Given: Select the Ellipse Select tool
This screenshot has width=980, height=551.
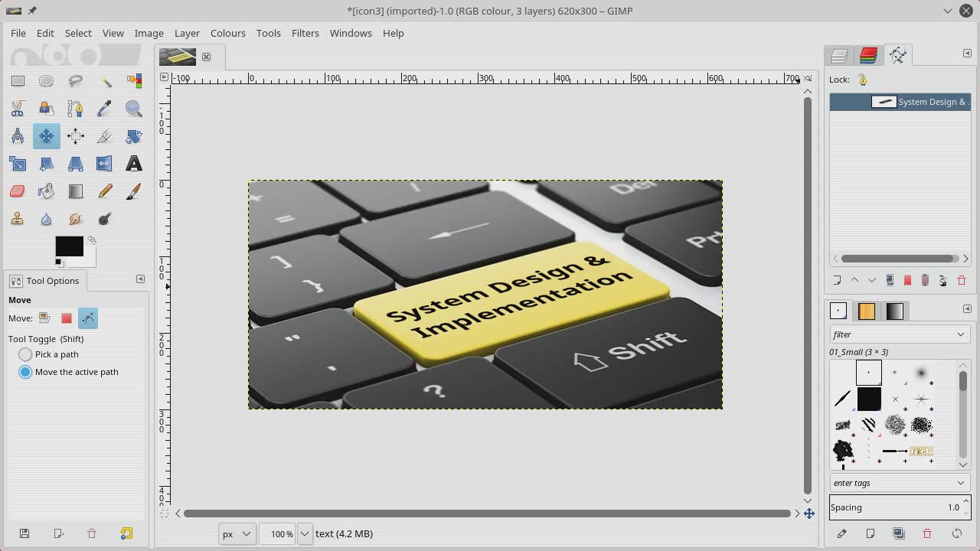Looking at the screenshot, I should click(46, 81).
